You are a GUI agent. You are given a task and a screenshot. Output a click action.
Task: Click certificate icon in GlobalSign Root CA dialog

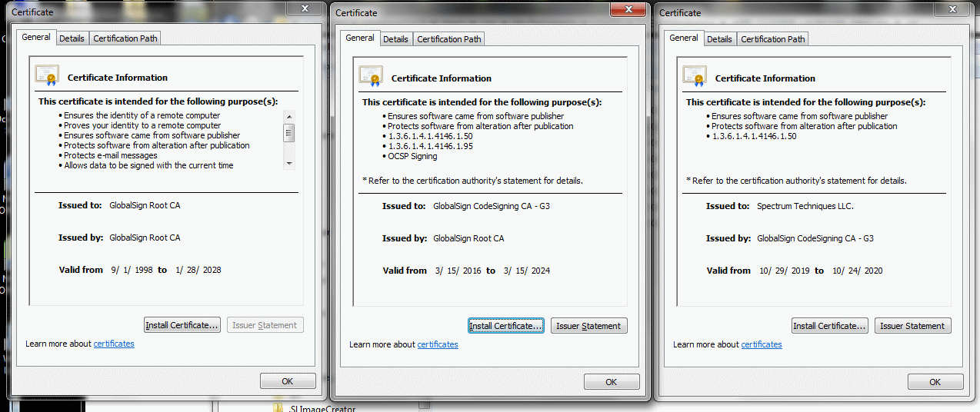click(x=46, y=75)
